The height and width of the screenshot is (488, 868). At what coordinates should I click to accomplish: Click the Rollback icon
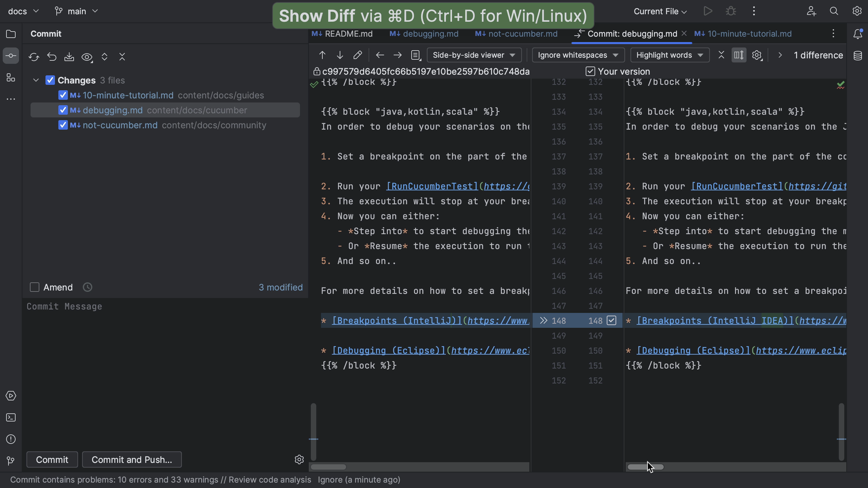pos(52,57)
